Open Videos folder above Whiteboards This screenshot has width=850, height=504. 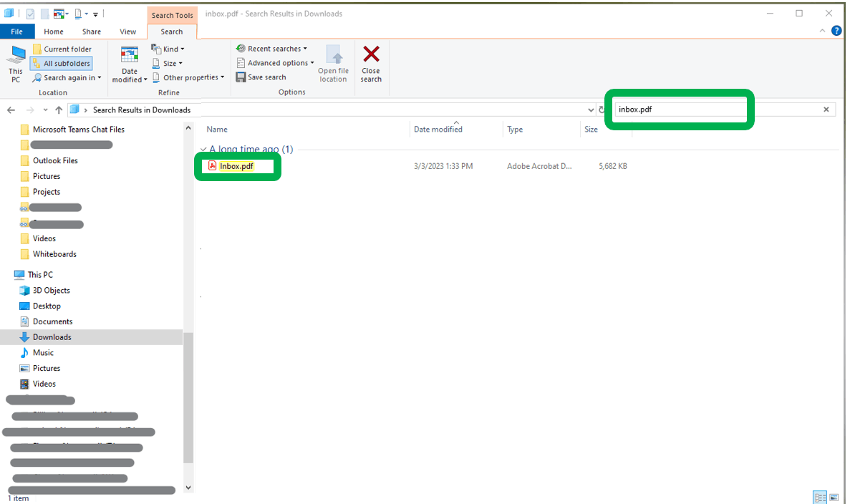pyautogui.click(x=44, y=238)
